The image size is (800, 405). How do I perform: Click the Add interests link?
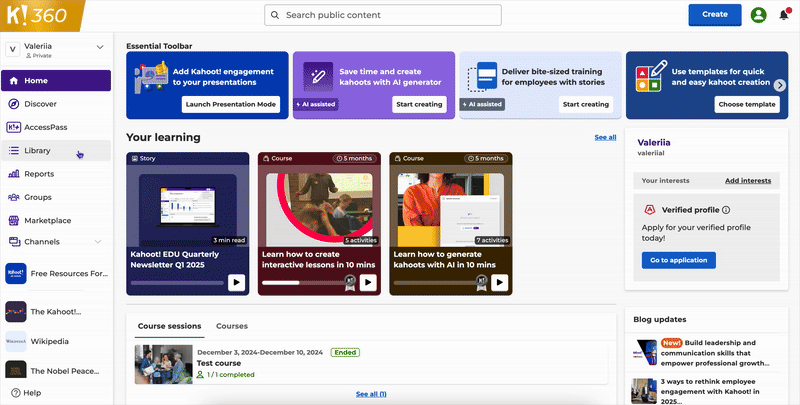coord(747,181)
